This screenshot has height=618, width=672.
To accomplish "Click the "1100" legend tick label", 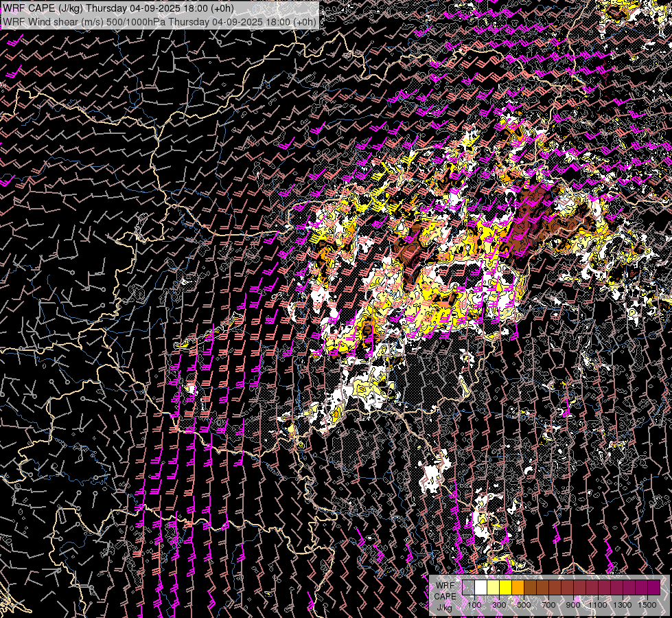I will pyautogui.click(x=597, y=605).
